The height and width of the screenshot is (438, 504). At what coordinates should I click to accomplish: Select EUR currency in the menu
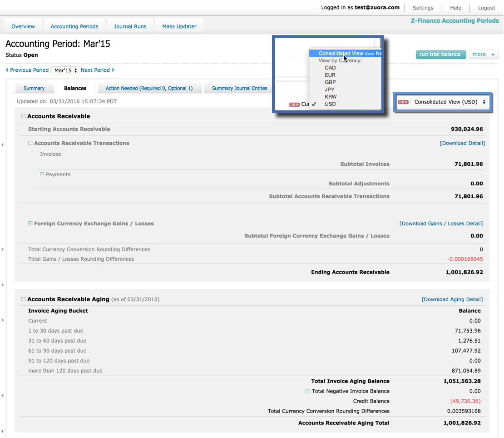(330, 75)
